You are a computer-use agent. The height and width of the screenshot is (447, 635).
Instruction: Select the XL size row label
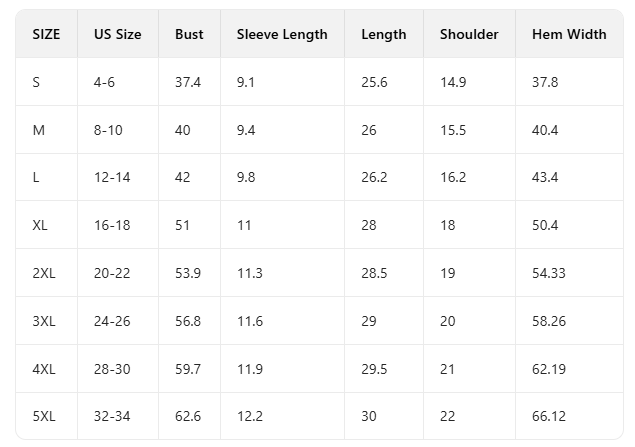40,225
